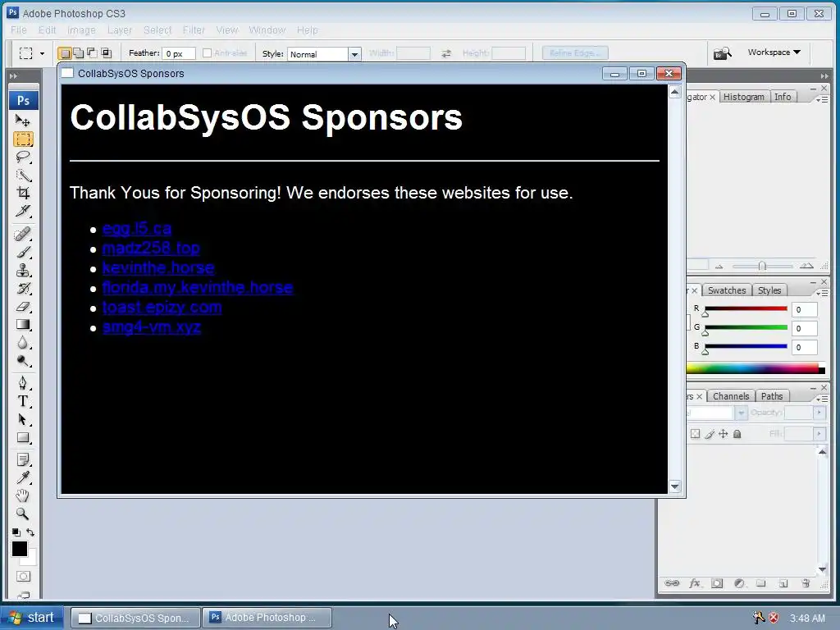Toggle Quick Mask mode

click(23, 577)
